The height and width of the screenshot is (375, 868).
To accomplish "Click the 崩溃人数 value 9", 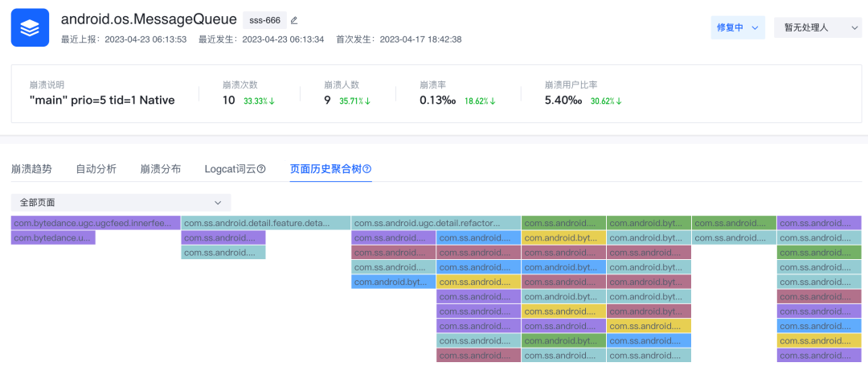I will [328, 101].
